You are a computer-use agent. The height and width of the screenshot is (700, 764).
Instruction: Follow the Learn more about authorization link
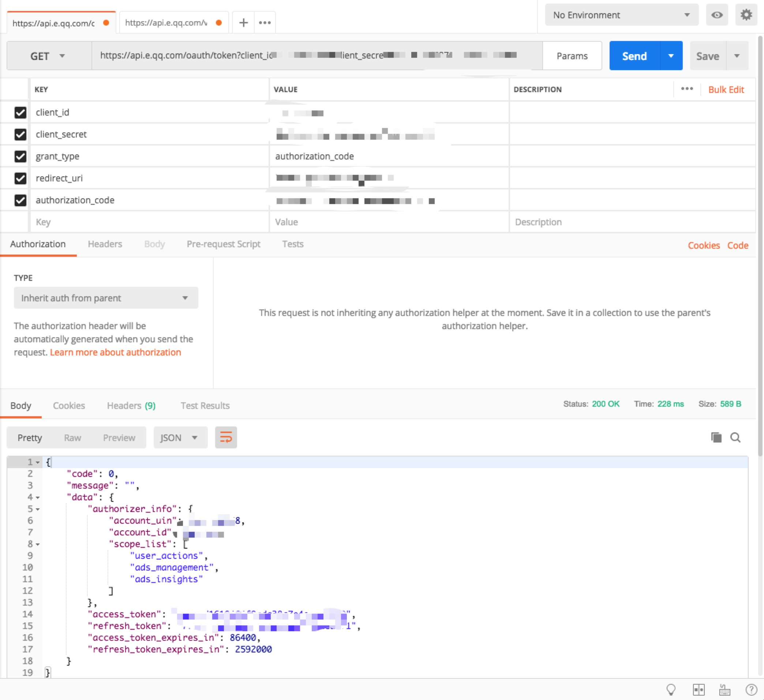pyautogui.click(x=115, y=352)
